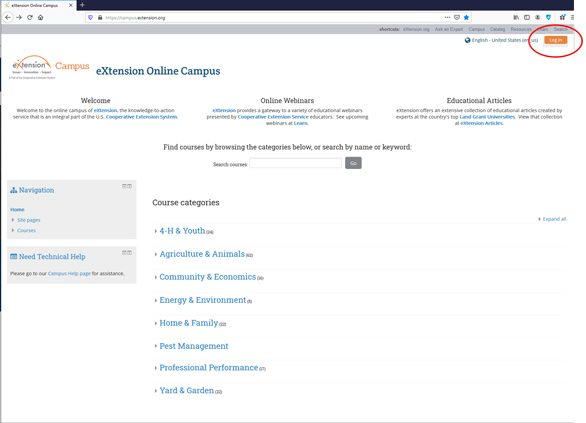Open a new browser tab with plus icon
The image size is (586, 423).
(x=82, y=5)
